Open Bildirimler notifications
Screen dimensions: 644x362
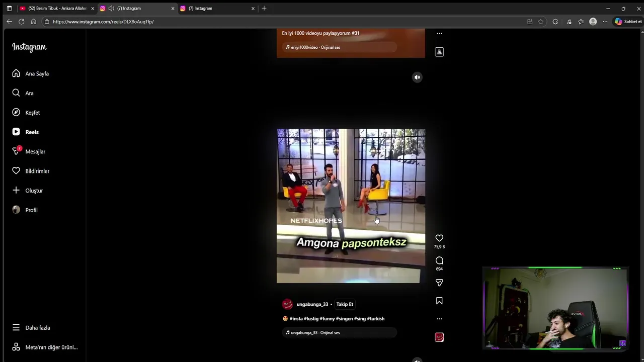31,171
